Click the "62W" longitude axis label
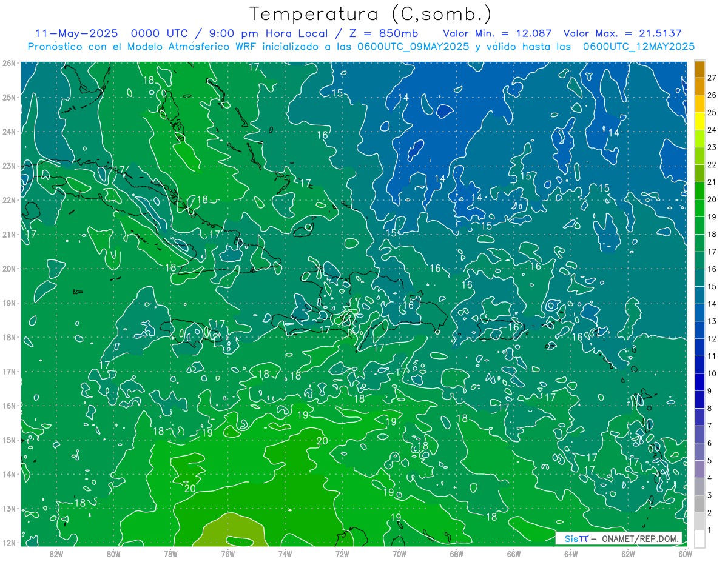728x562 pixels. [628, 554]
